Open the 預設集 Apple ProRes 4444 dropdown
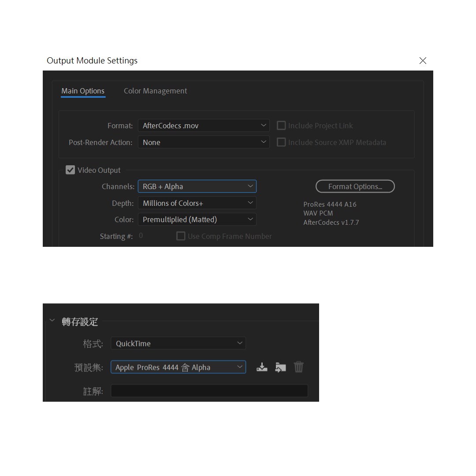 click(x=178, y=367)
